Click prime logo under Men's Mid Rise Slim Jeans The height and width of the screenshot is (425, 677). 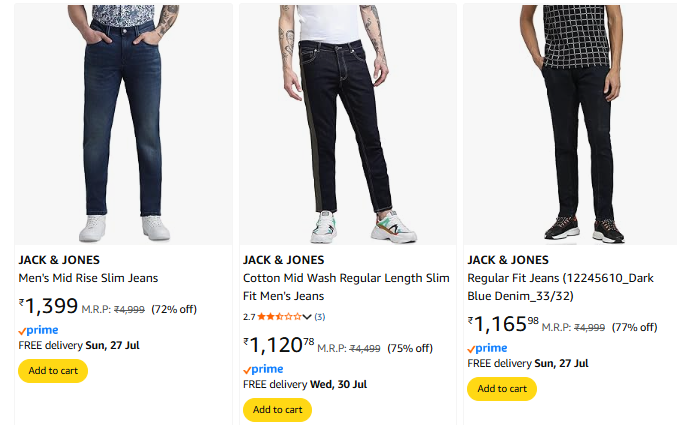pos(38,330)
